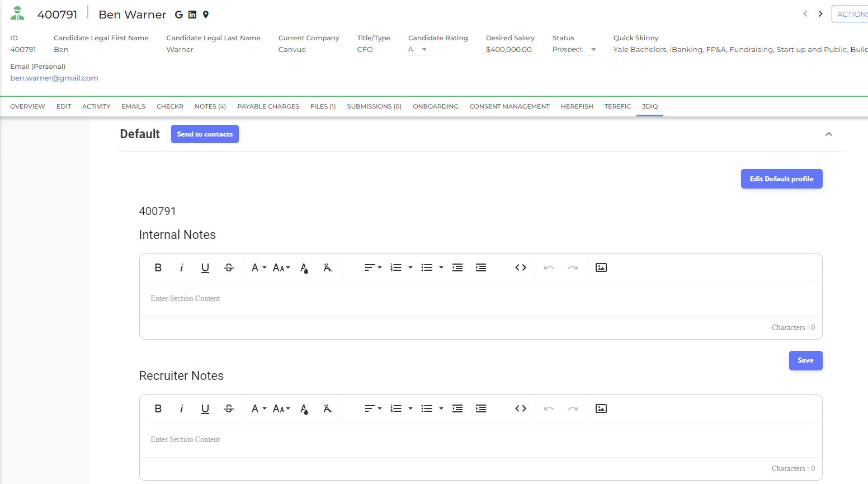The width and height of the screenshot is (868, 484).
Task: Undo in Internal Notes editor
Action: click(x=549, y=267)
